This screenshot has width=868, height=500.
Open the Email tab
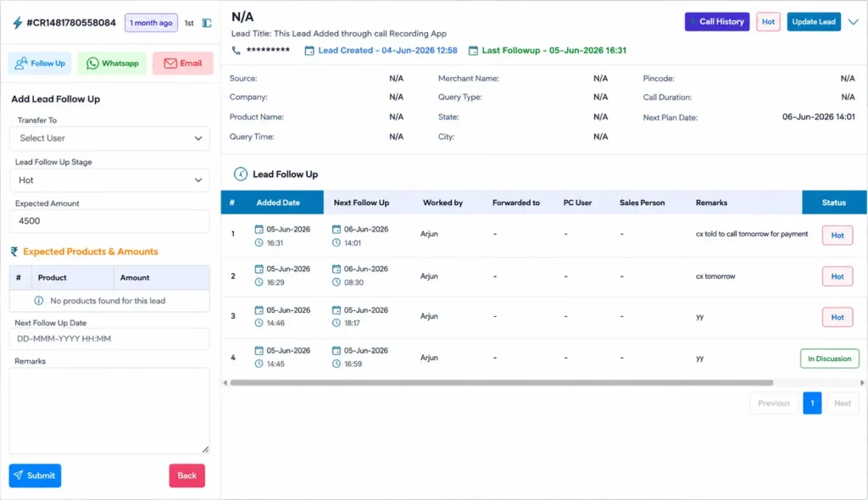coord(183,63)
